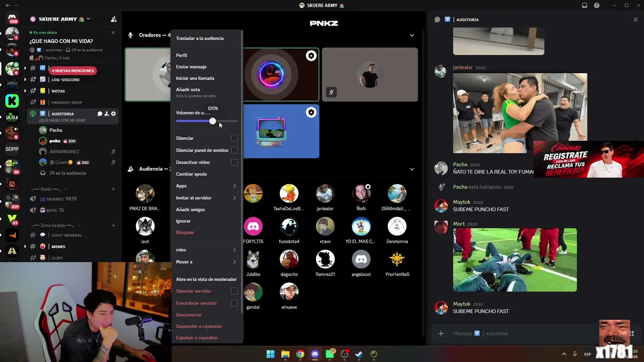Open Abre en la vista de moderador
Image resolution: width=644 pixels, height=362 pixels.
pyautogui.click(x=206, y=280)
